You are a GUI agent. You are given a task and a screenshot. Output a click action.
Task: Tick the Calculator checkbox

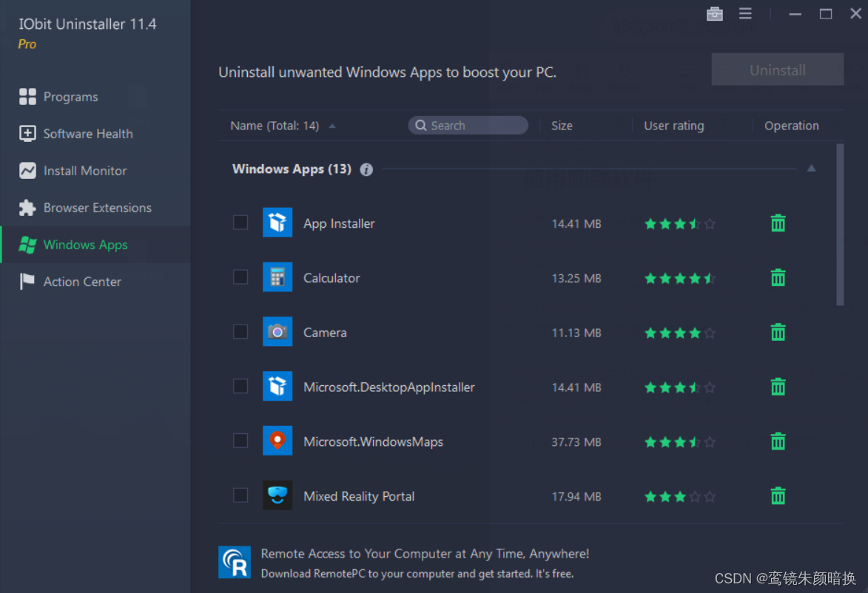pos(240,277)
